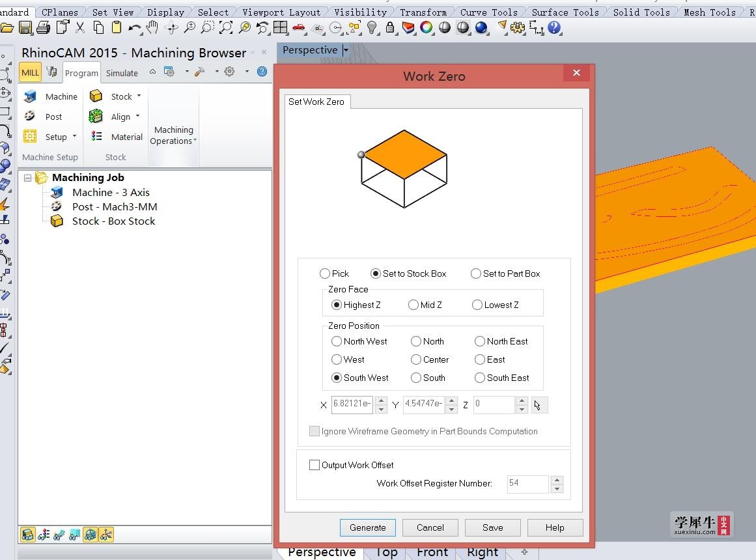Viewport: 756px width, 560px height.
Task: Select South East zero position
Action: point(480,378)
